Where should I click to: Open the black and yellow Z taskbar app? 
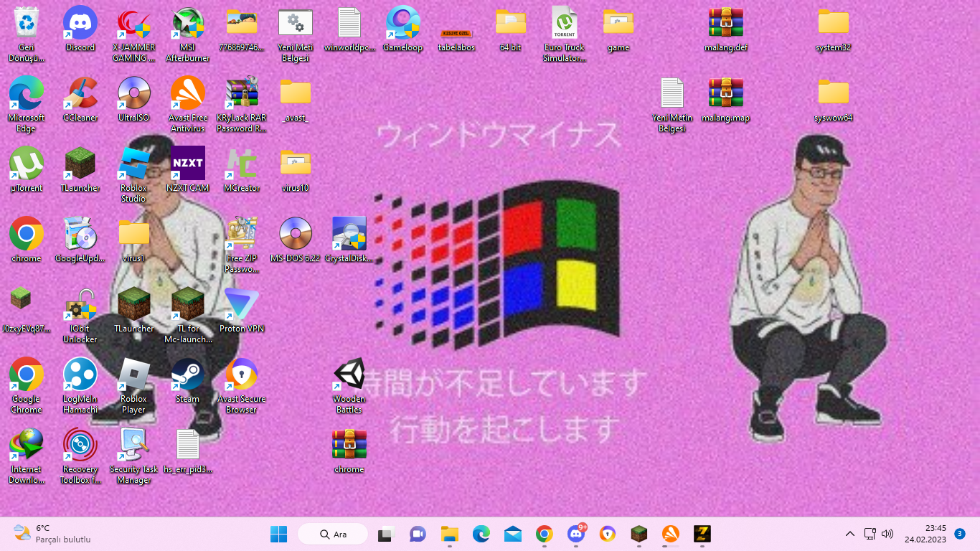coord(702,534)
